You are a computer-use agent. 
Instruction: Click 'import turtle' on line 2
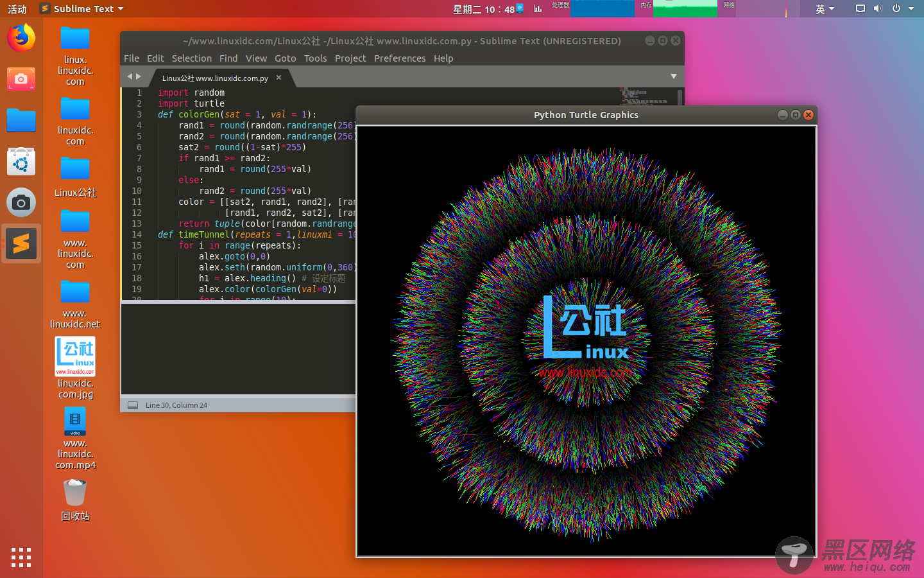coord(191,103)
